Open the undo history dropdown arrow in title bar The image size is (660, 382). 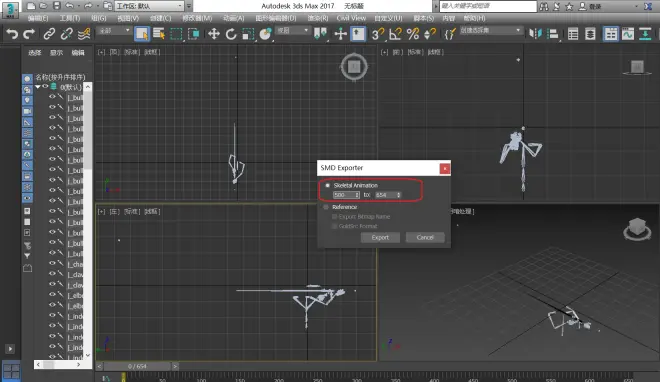click(78, 6)
